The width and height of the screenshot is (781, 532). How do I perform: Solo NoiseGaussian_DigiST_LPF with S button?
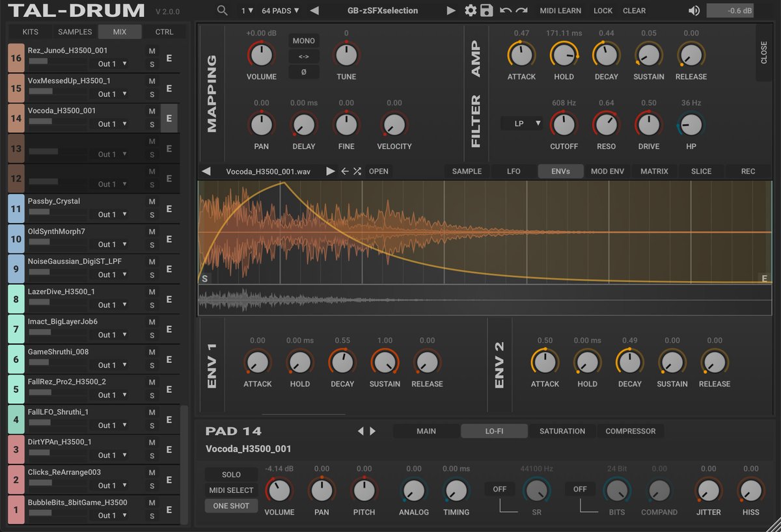152,275
